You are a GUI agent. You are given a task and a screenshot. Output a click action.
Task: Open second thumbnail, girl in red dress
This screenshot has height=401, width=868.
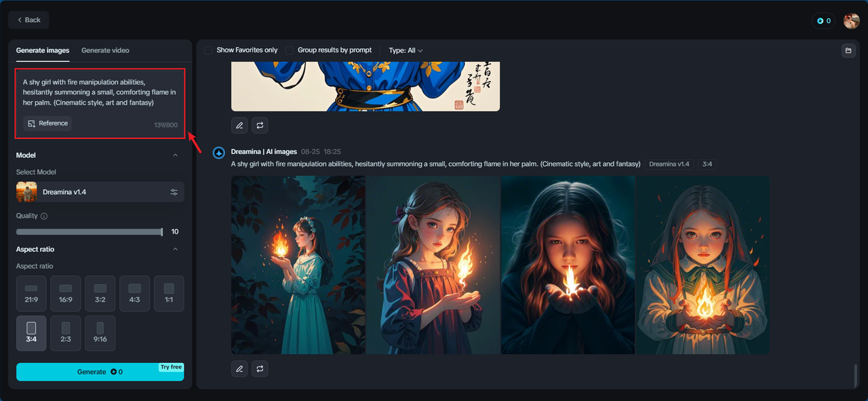click(433, 265)
